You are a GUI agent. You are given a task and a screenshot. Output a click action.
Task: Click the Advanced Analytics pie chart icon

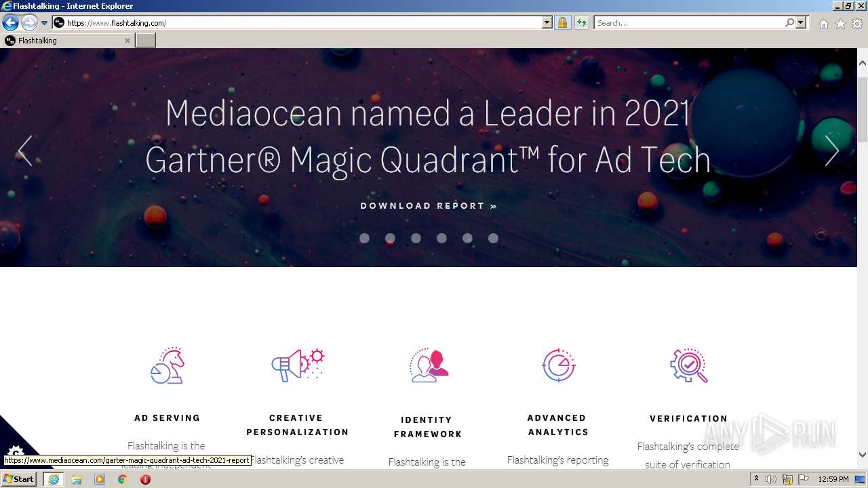pos(559,365)
